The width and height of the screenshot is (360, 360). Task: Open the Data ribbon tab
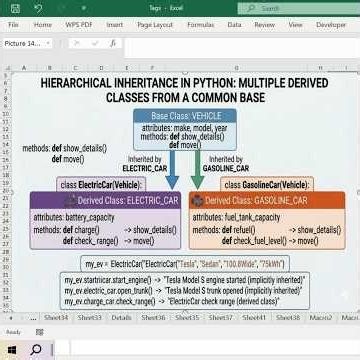(x=234, y=25)
